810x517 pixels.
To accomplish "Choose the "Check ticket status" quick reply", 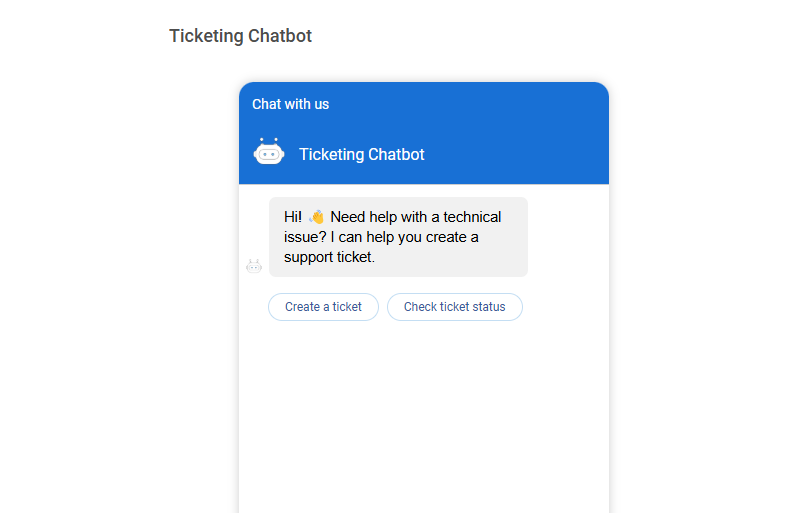I will pyautogui.click(x=455, y=307).
